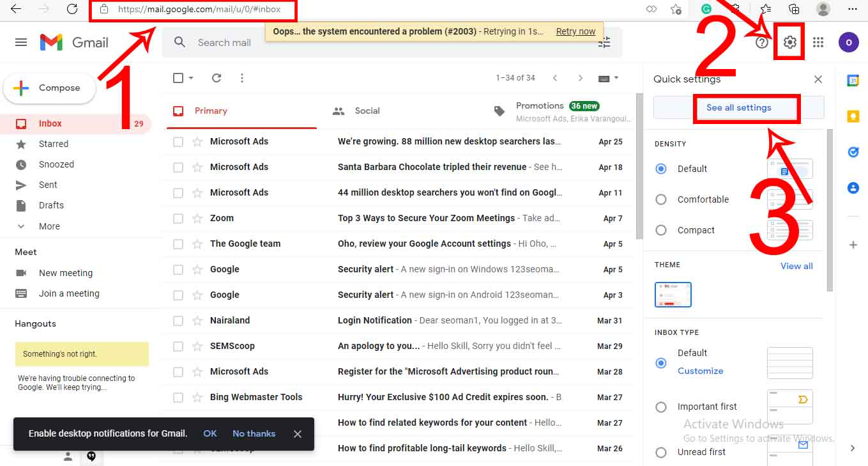Open Contacts in the side panel
The height and width of the screenshot is (466, 868).
point(853,188)
